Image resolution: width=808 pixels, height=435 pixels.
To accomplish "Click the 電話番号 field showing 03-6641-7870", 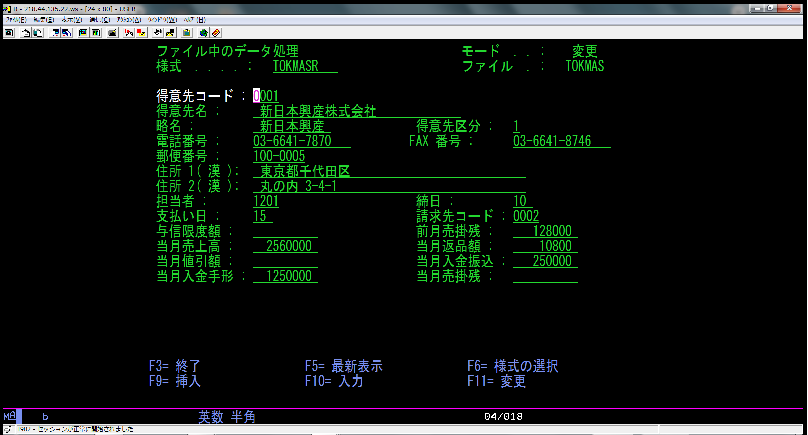I will pyautogui.click(x=293, y=141).
